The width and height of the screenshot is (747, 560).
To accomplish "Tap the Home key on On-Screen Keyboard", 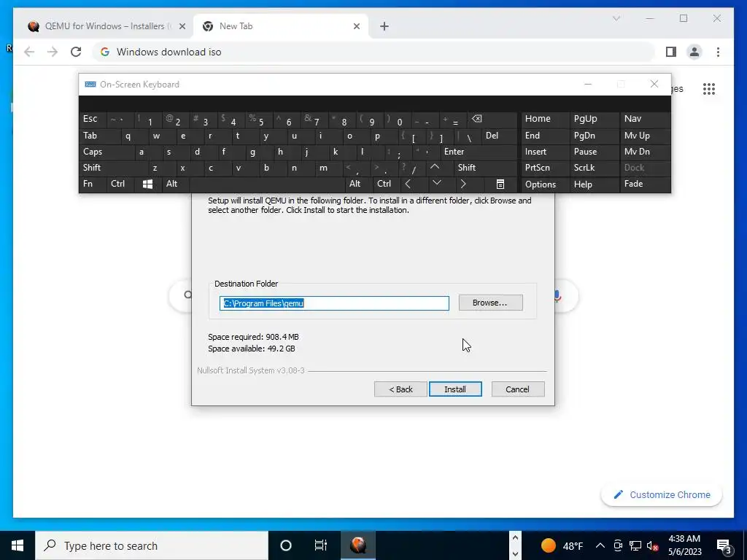I will coord(545,119).
